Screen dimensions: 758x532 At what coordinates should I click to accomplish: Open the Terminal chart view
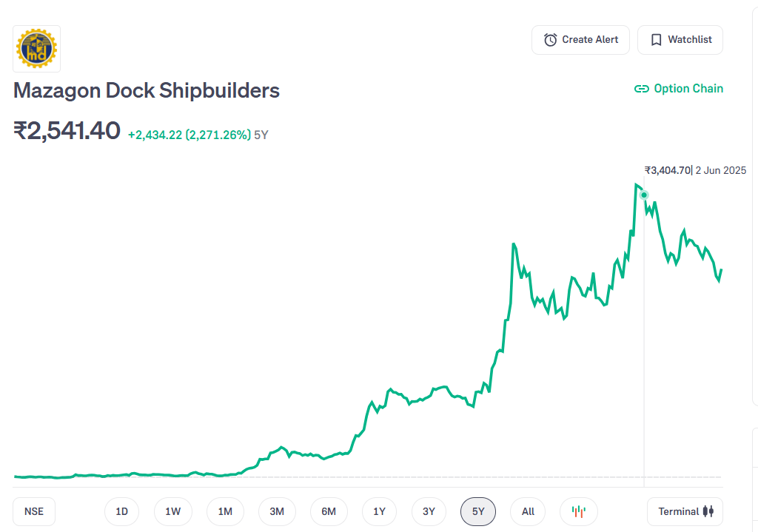[685, 511]
